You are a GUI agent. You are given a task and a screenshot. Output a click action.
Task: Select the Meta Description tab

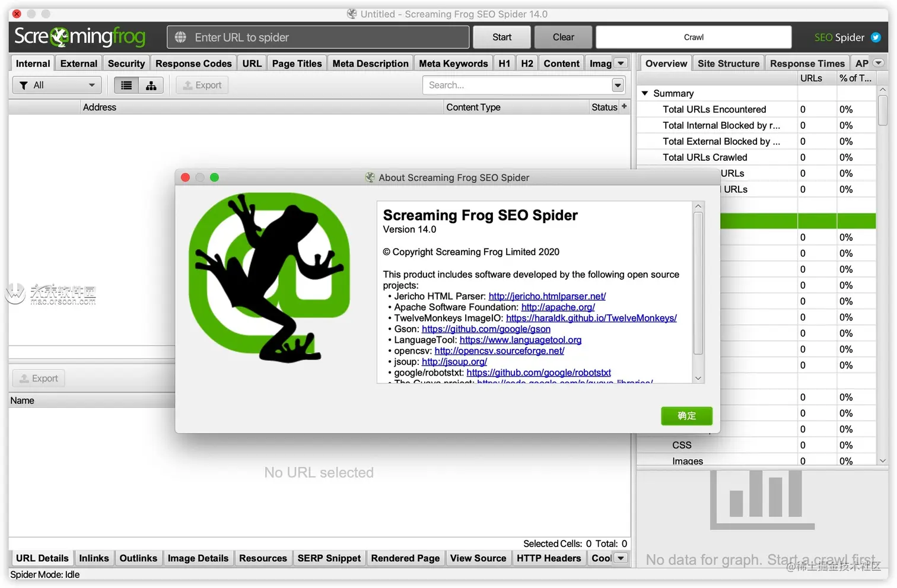[x=370, y=63]
